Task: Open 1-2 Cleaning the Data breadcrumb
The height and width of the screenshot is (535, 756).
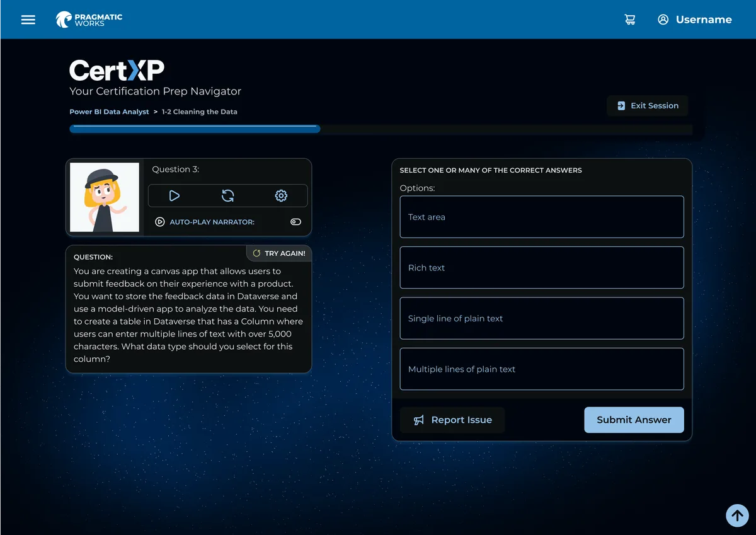Action: point(199,112)
